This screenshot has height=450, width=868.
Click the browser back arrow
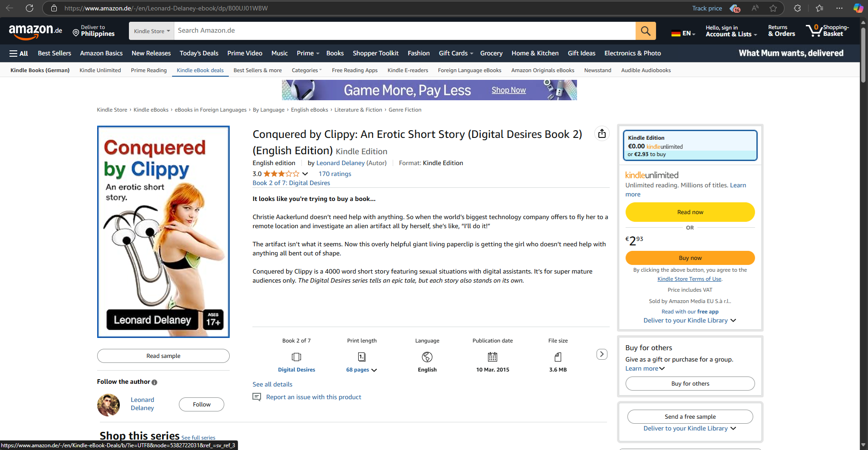pos(10,8)
